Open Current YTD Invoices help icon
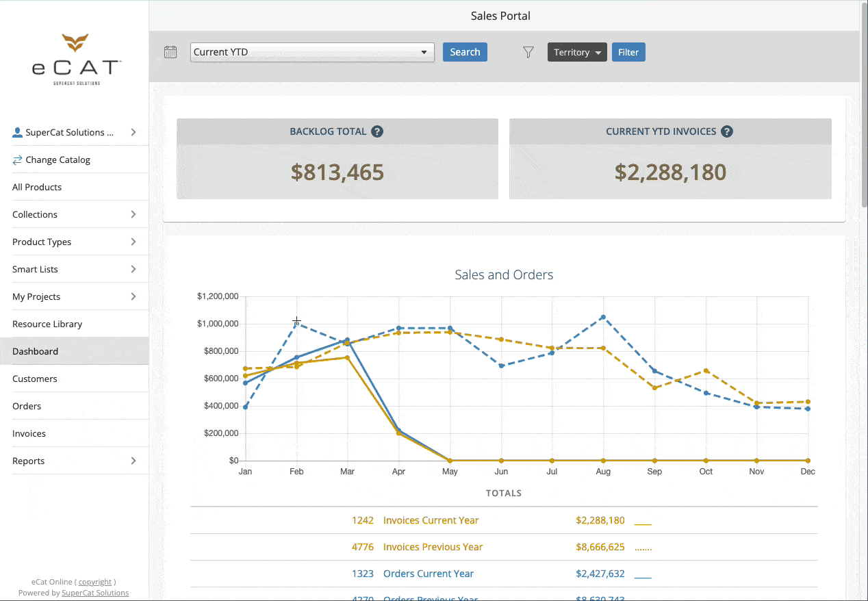Viewport: 868px width, 601px height. 727,131
